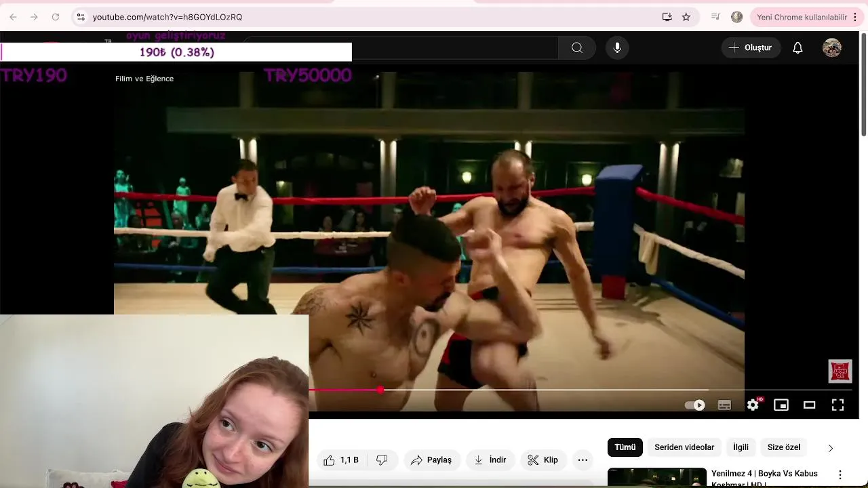Open Yenilmez 4 | Boyka Vs Kabus title
Screen dimensions: 868x488
click(x=764, y=478)
